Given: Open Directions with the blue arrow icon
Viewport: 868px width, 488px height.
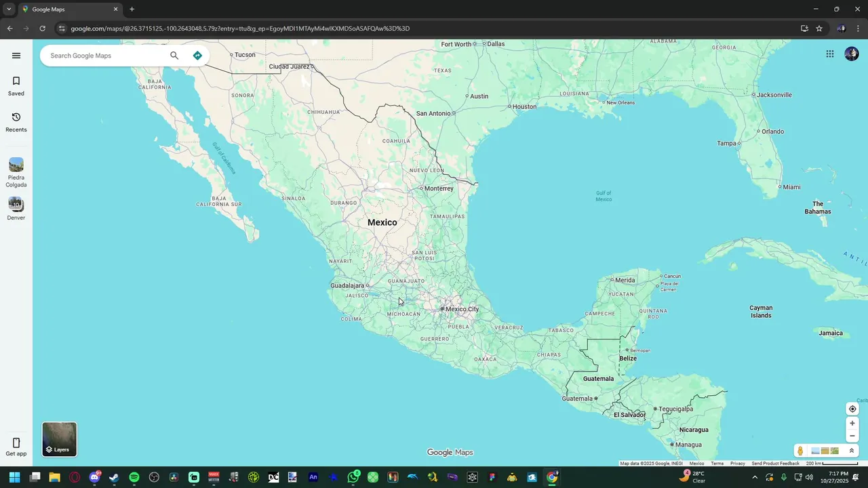Looking at the screenshot, I should click(x=197, y=56).
